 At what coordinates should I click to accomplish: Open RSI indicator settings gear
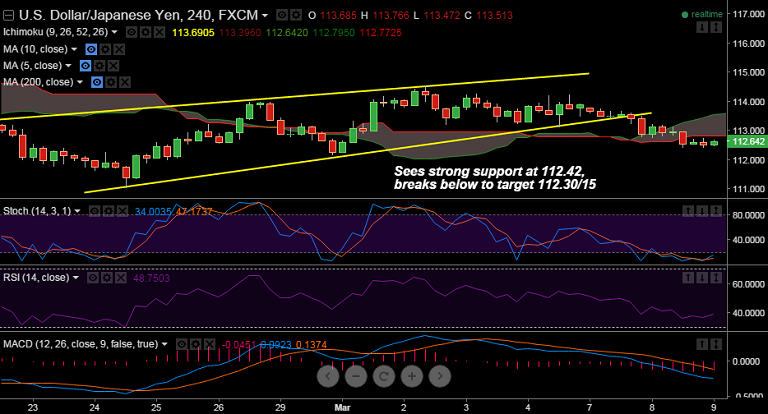coord(107,278)
